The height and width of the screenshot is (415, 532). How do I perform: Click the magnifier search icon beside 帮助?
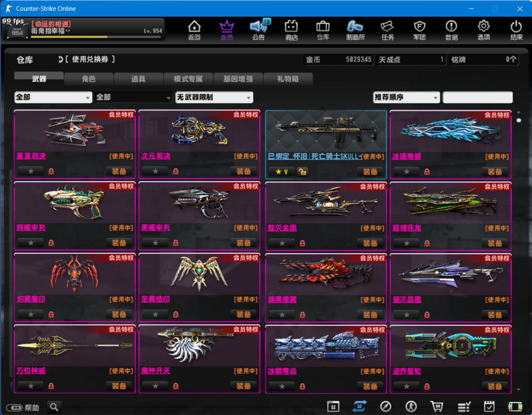pos(54,407)
